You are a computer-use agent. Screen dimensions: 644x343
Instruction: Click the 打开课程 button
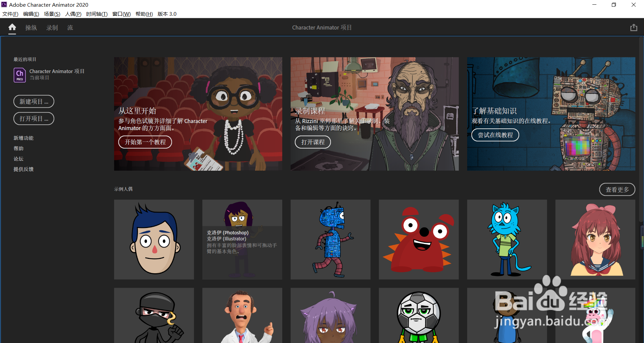[x=313, y=142]
